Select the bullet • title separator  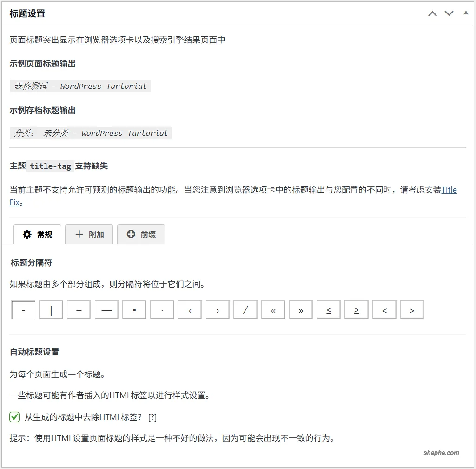click(134, 309)
